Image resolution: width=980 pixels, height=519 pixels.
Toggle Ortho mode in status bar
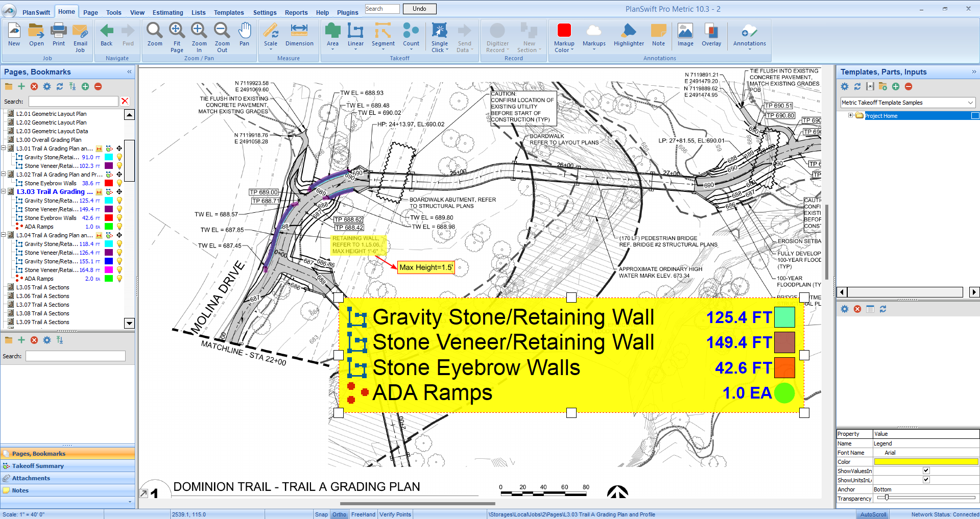[x=339, y=514]
